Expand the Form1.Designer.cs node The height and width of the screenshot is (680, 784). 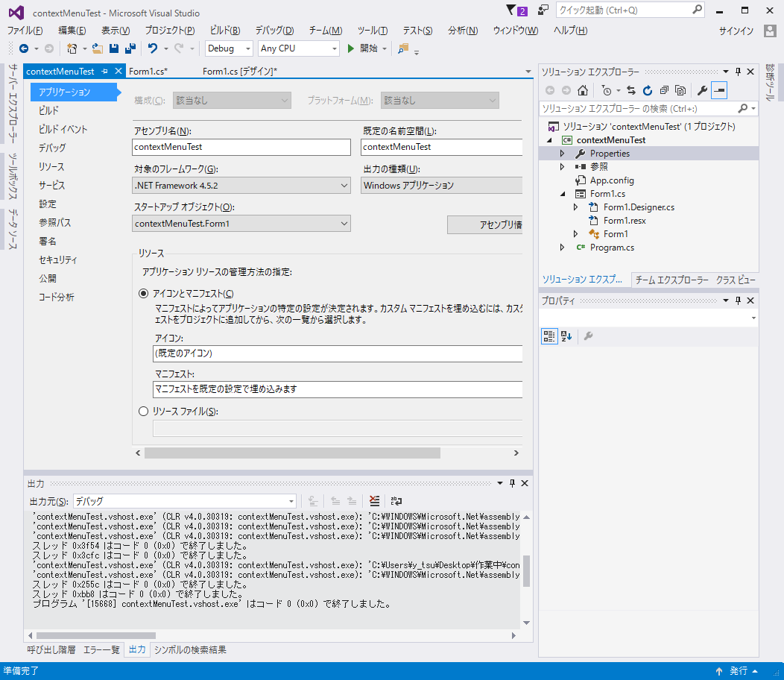[x=575, y=207]
